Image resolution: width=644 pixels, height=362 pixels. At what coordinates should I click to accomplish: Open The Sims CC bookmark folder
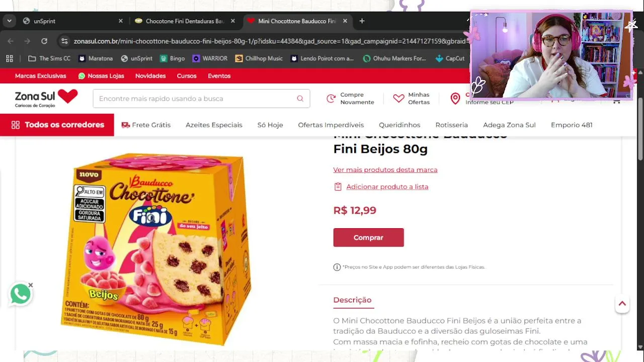coord(49,58)
